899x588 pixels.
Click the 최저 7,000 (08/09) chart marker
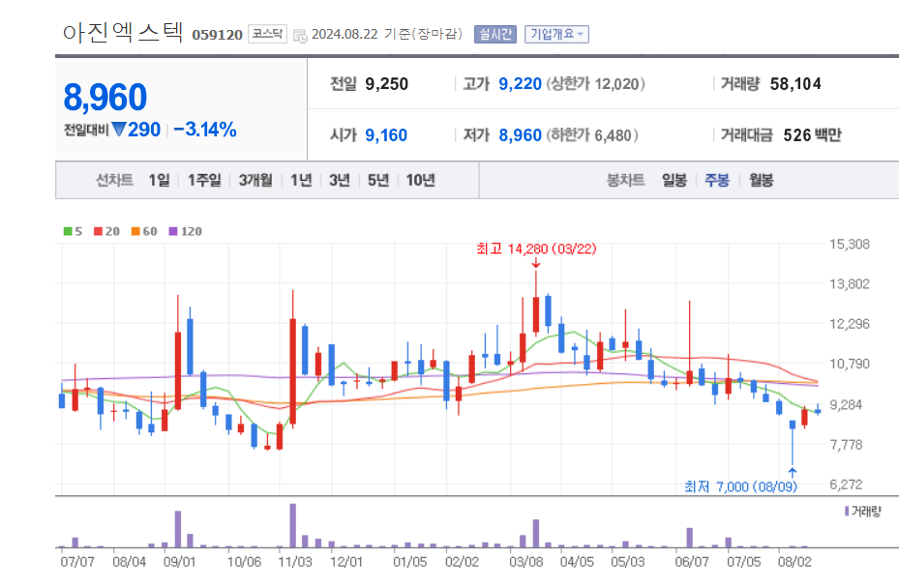[740, 486]
